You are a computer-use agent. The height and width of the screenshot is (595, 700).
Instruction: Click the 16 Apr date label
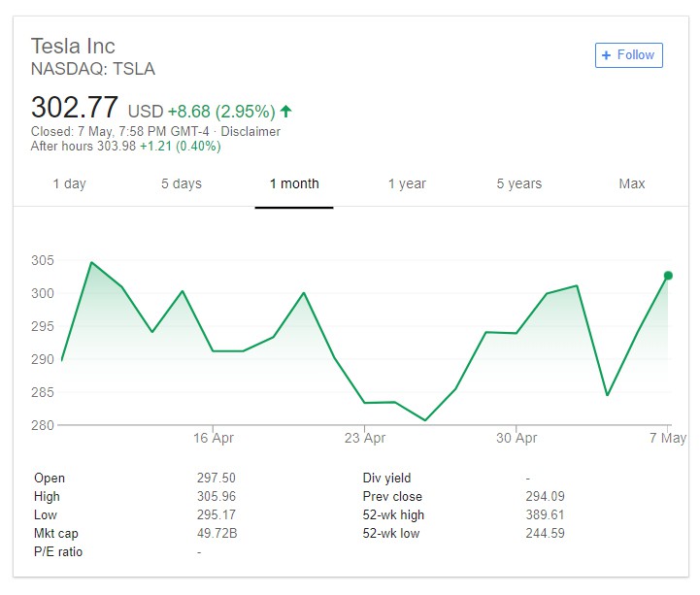coord(214,439)
